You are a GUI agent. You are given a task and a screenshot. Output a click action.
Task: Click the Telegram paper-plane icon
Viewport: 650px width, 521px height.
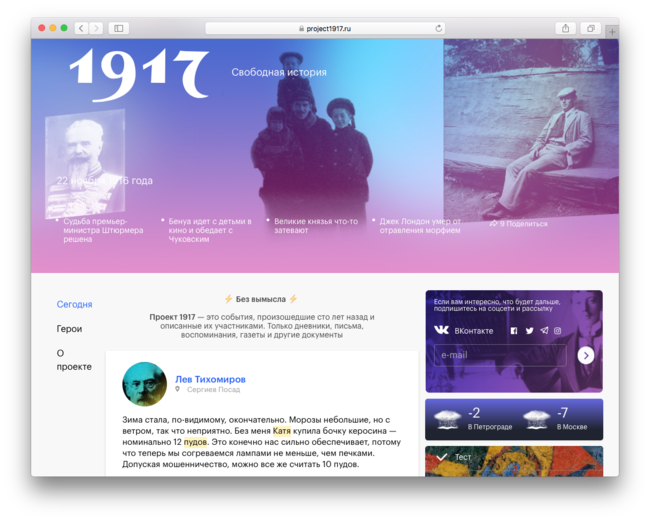pyautogui.click(x=544, y=330)
